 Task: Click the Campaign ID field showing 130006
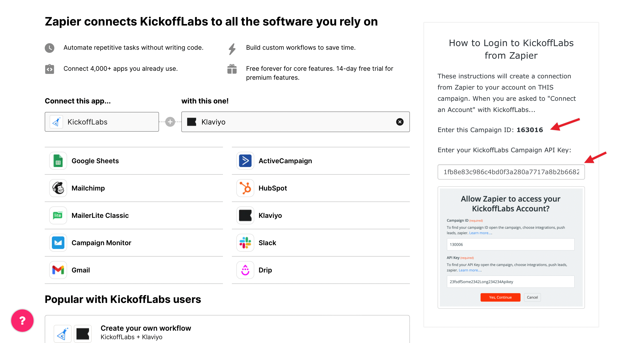click(x=511, y=244)
